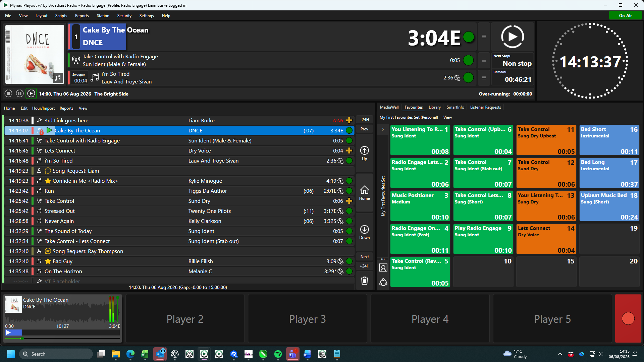
Task: Click yellow plus on Take Control Sund Dry row
Action: pyautogui.click(x=349, y=201)
